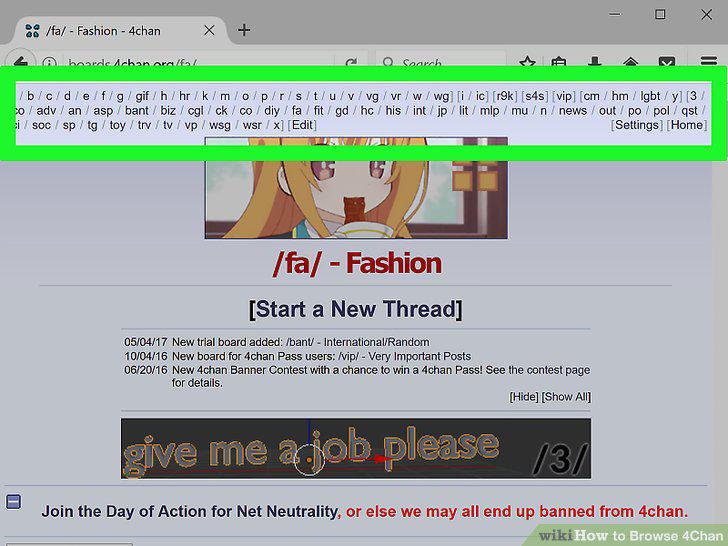Open the /lit/ board link
This screenshot has width=728, height=546.
[x=463, y=110]
